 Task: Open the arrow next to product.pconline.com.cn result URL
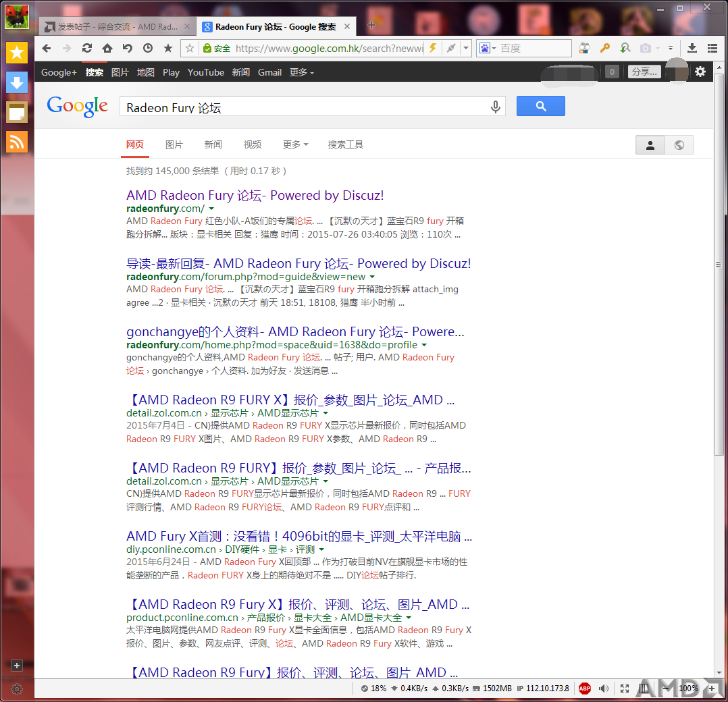pos(409,618)
